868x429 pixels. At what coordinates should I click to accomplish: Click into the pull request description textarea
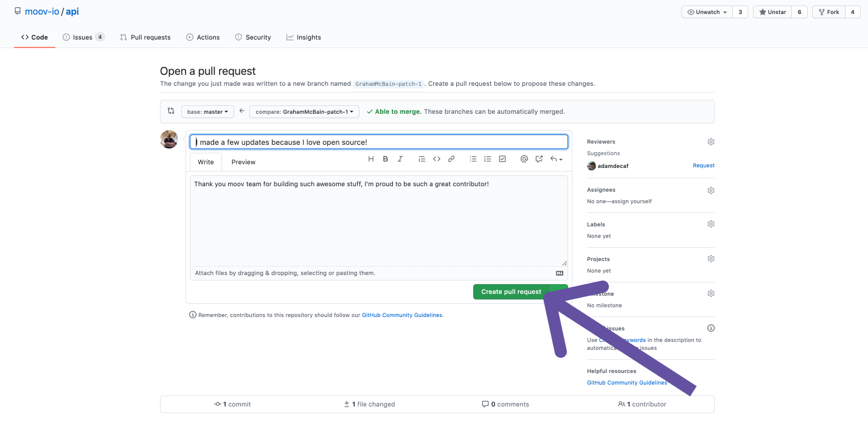point(379,221)
